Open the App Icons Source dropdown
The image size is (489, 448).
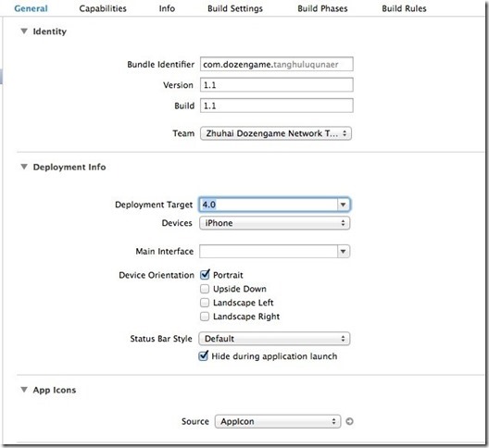click(x=278, y=421)
